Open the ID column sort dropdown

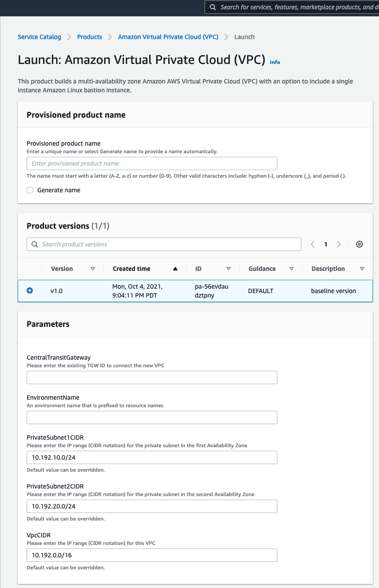point(229,268)
